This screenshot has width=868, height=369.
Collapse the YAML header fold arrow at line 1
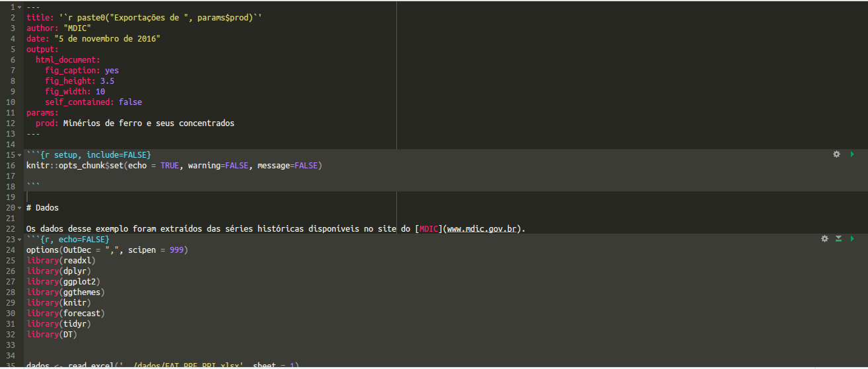click(x=20, y=7)
